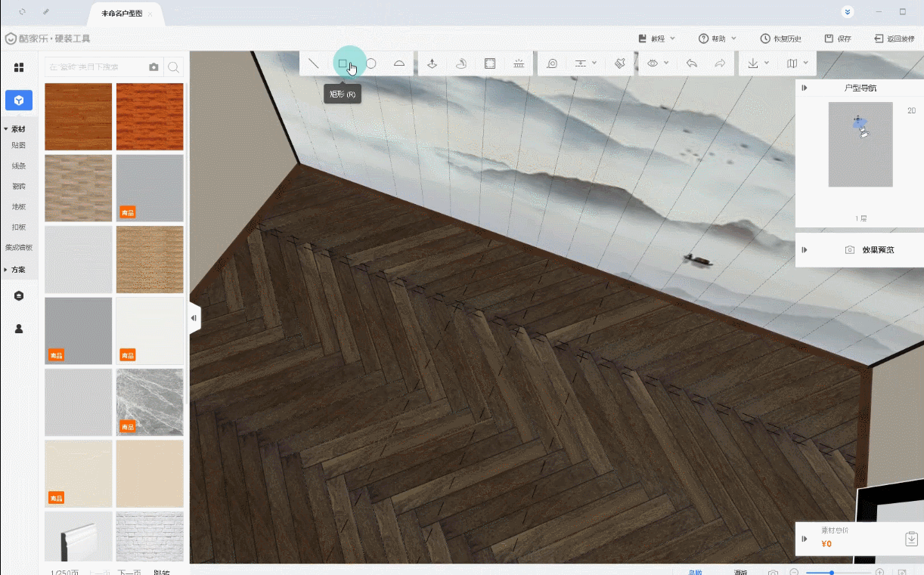The width and height of the screenshot is (924, 575).
Task: Select the circle drawing tool
Action: click(371, 64)
